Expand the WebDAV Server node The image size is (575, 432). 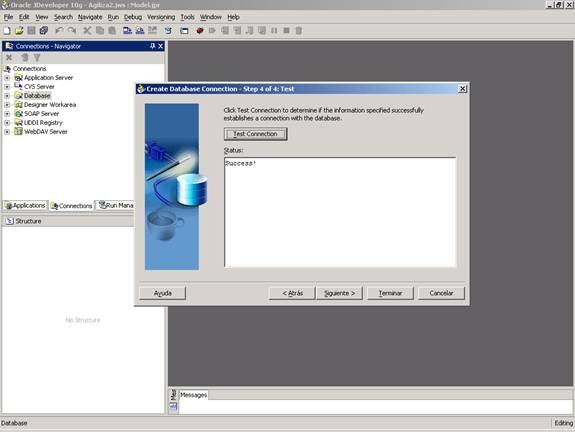pyautogui.click(x=7, y=132)
